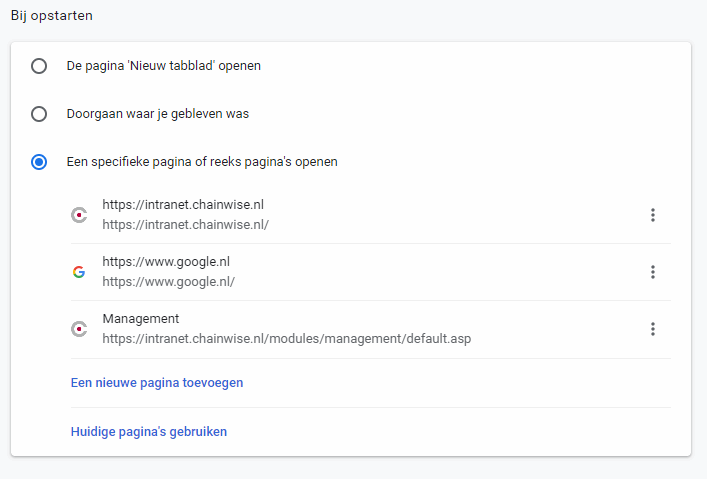707x479 pixels.
Task: Click the https://www.google.nl/ URL subtitle
Action: tap(168, 282)
